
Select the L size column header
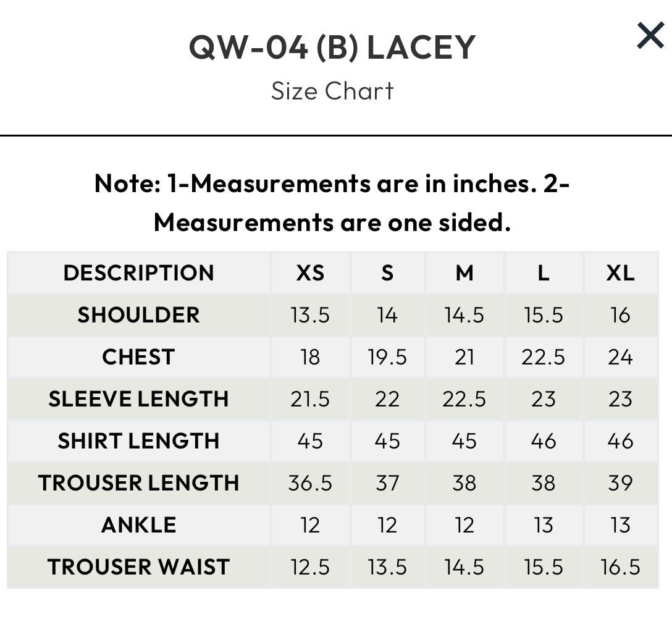543,272
